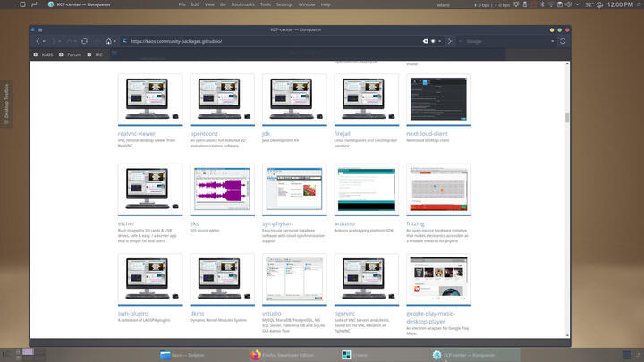Click the symphytum screenshot thumbnail
The height and width of the screenshot is (362, 644).
tap(294, 189)
